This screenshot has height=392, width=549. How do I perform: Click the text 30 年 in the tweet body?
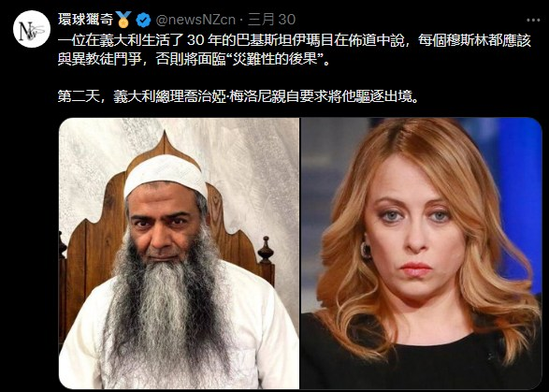pos(202,41)
